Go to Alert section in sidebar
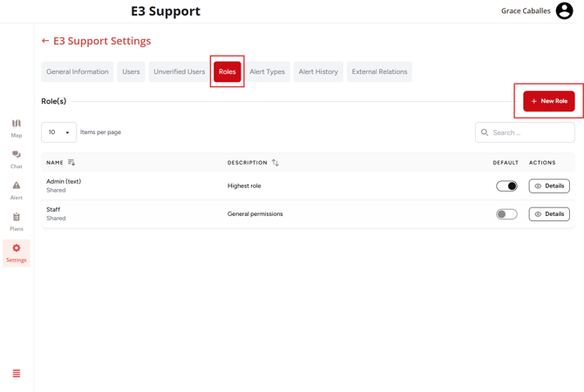 [16, 190]
